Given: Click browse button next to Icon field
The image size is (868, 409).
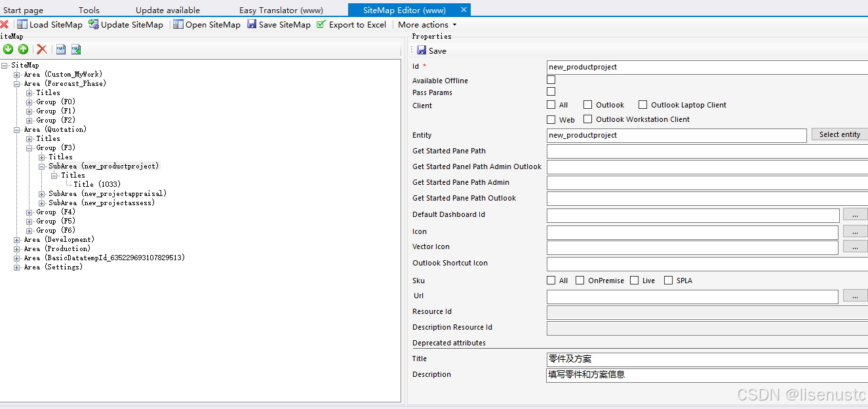Looking at the screenshot, I should 855,231.
